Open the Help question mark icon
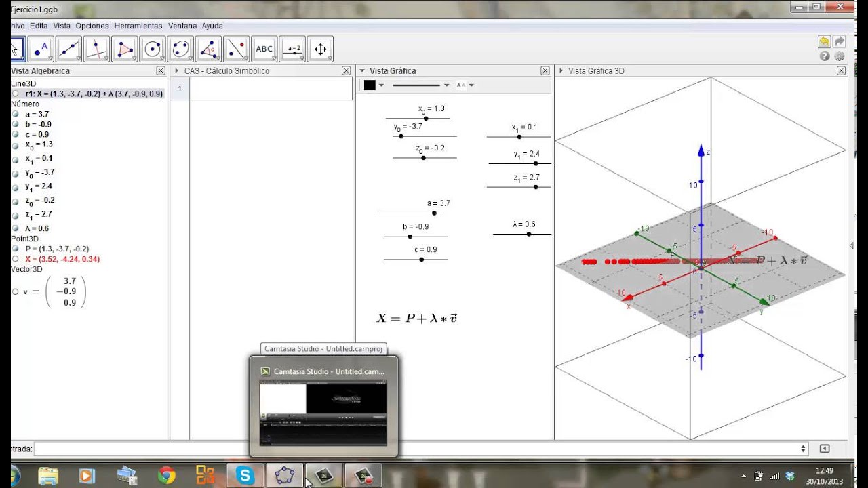This screenshot has height=488, width=868. [825, 57]
